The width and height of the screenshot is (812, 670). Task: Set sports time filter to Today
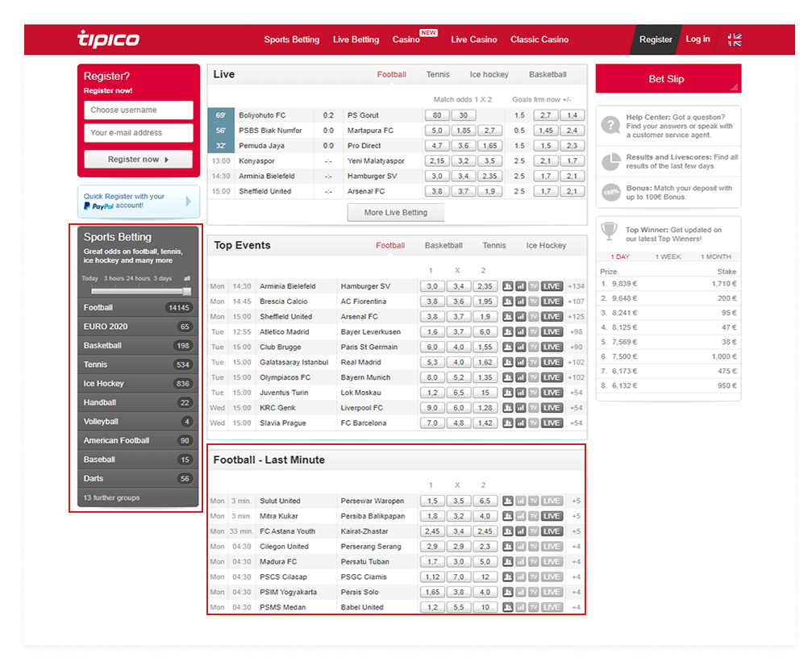coord(90,279)
